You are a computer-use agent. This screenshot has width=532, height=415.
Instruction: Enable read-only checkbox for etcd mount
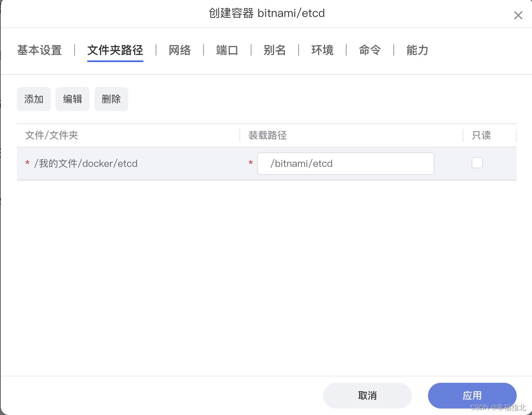[477, 163]
